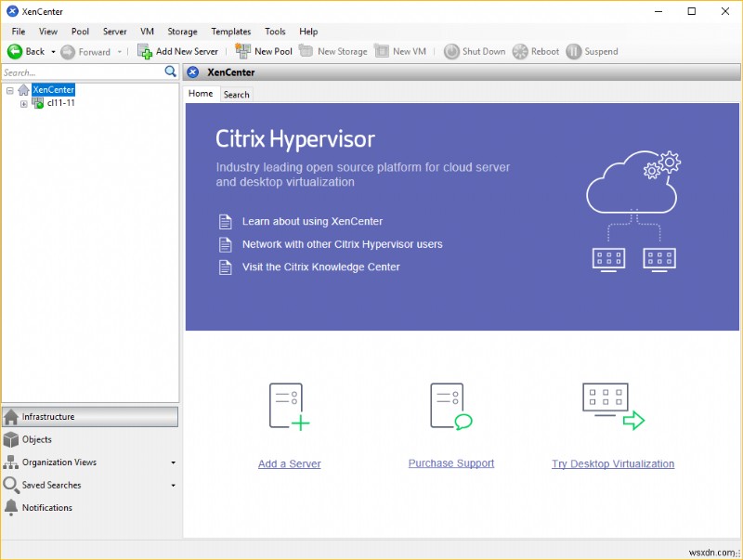Click the New Storage toolbar icon
The width and height of the screenshot is (743, 560).
(306, 51)
